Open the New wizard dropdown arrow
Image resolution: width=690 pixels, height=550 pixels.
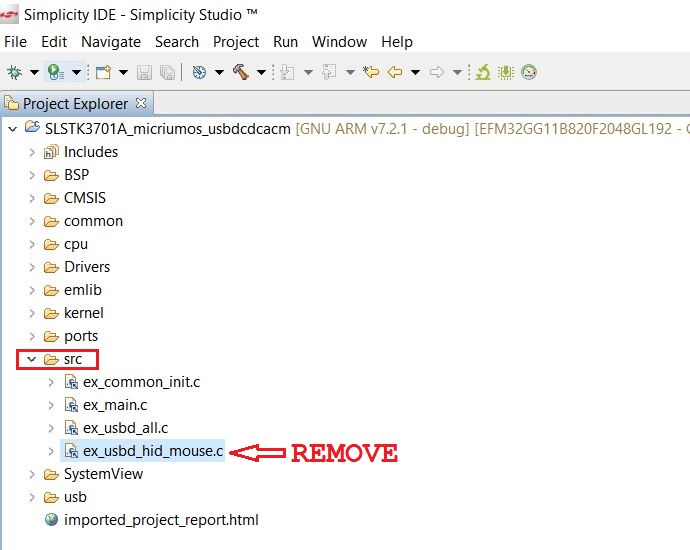click(x=123, y=72)
